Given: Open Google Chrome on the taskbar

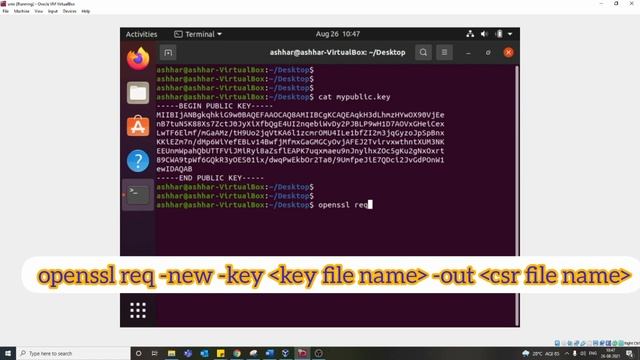Looking at the screenshot, I should click(237, 353).
